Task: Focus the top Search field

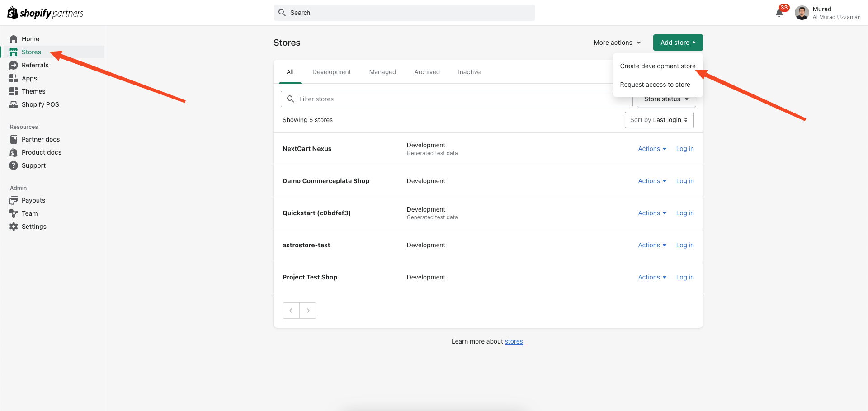Action: coord(405,13)
